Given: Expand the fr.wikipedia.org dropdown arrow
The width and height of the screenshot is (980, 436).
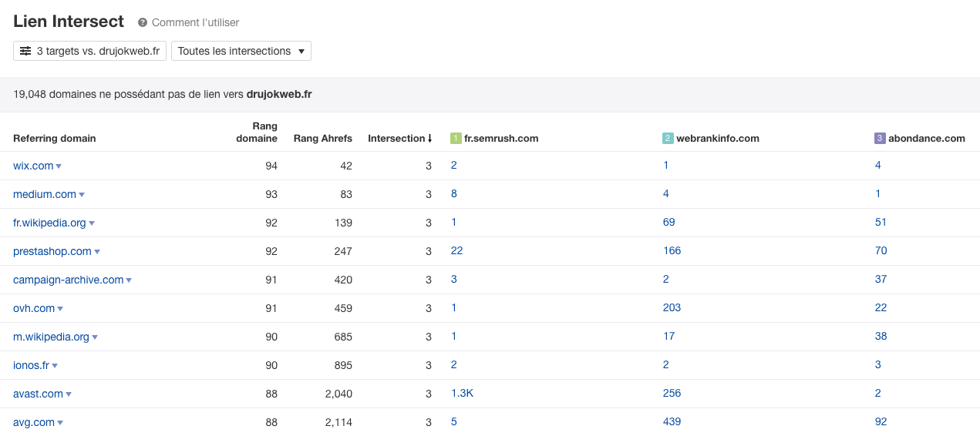Looking at the screenshot, I should tap(92, 223).
